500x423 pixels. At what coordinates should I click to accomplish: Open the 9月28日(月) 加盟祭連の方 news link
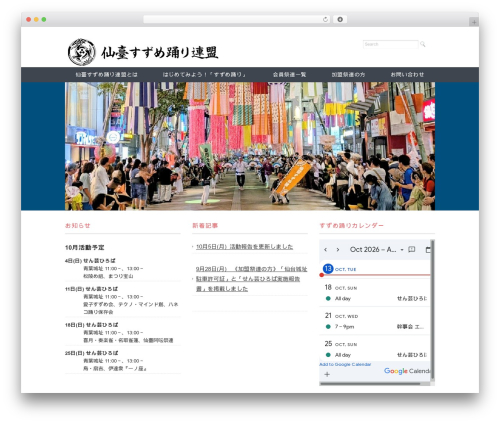[251, 279]
